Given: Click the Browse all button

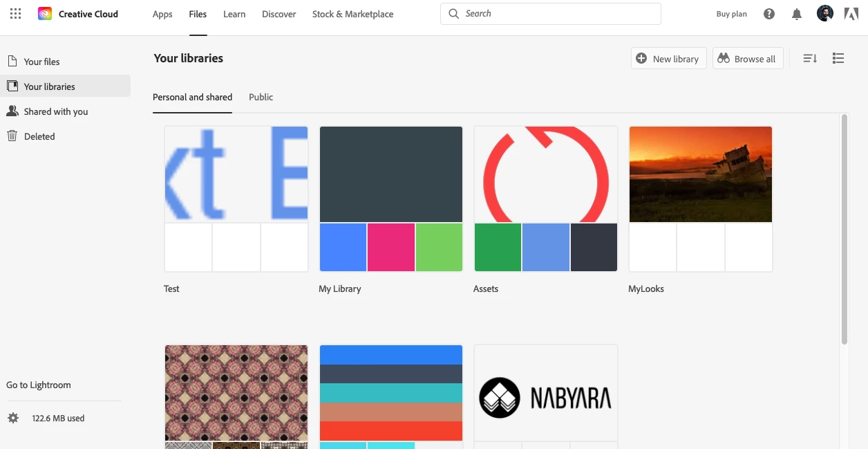Looking at the screenshot, I should 747,59.
